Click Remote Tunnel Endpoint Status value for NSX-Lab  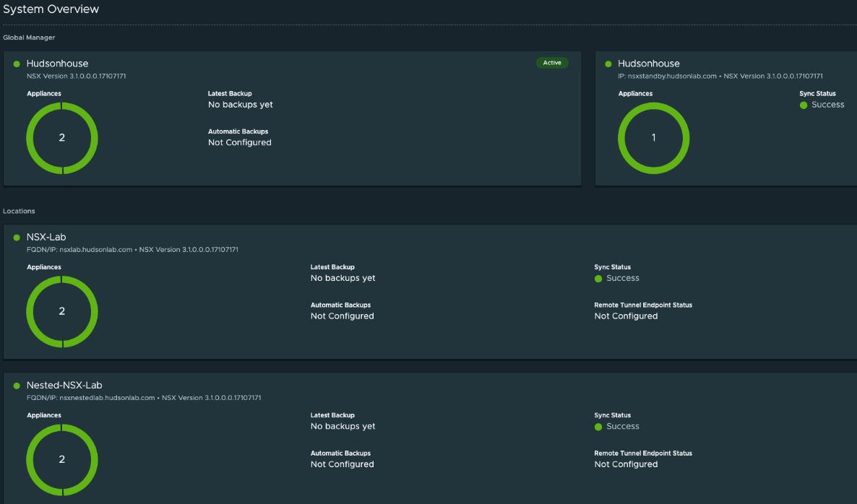click(x=626, y=316)
